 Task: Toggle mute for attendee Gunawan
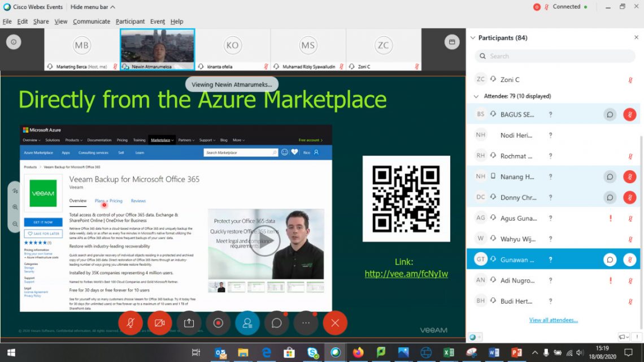630,260
